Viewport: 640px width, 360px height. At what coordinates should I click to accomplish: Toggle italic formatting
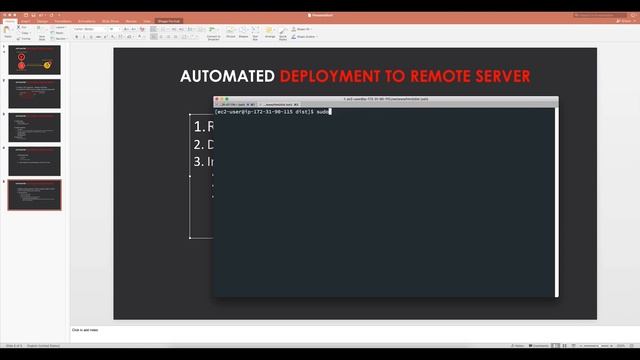[84, 37]
